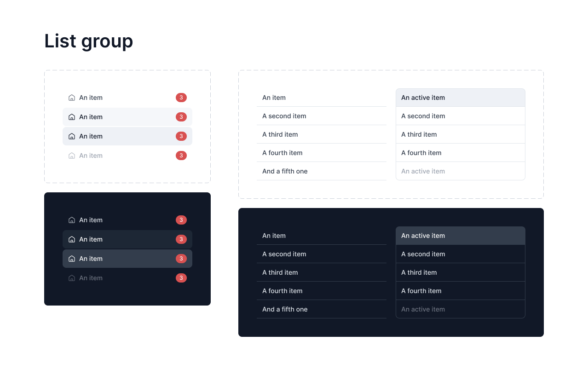Screen dimensions: 588x381
Task: Click the red badge on the active light item
Action: [x=181, y=136]
